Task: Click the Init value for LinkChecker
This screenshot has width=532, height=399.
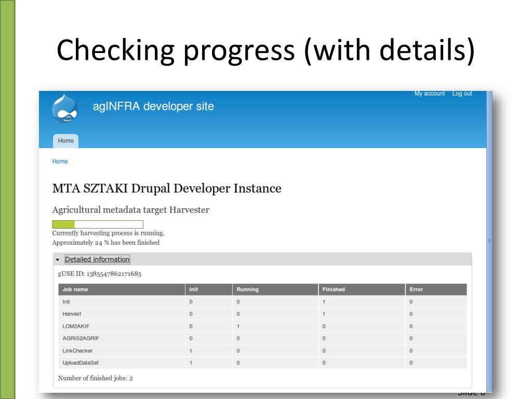Action: point(191,351)
